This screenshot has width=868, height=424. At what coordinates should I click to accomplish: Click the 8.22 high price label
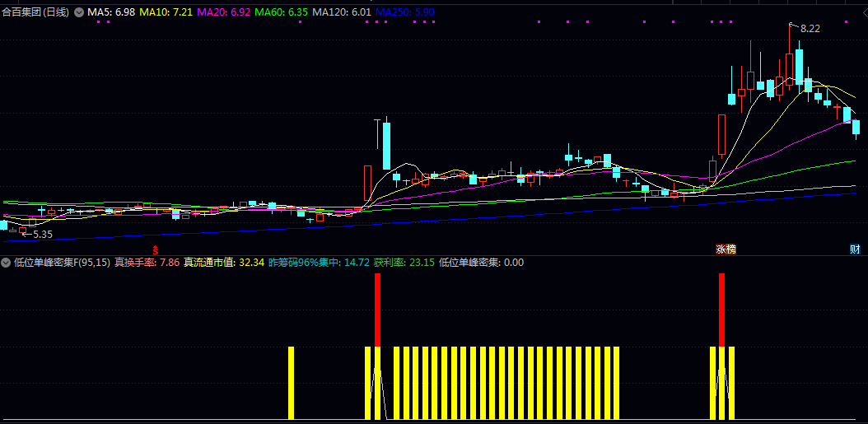click(810, 29)
